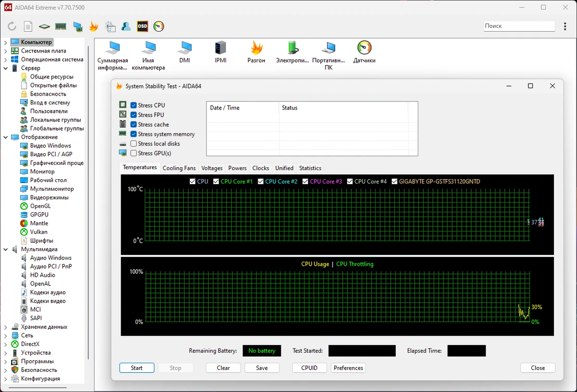Click the Date / Time column header
This screenshot has width=577, height=392.
click(243, 108)
